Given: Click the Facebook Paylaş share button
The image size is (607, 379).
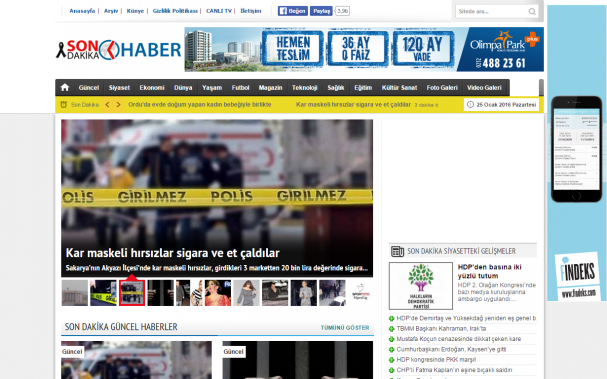Looking at the screenshot, I should (321, 11).
